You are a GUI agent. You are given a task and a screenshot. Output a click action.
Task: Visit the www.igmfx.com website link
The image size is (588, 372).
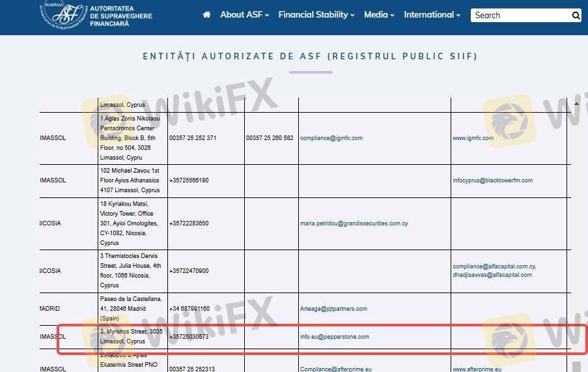473,138
